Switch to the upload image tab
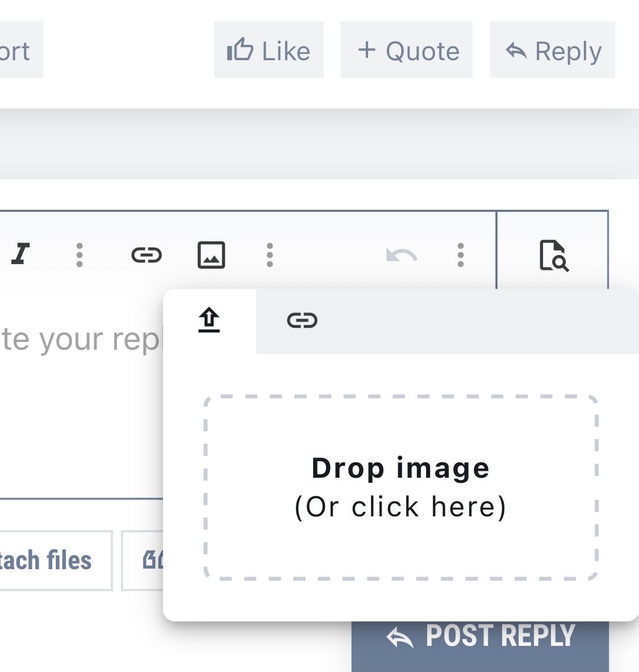Screen dimensions: 639x672 [209, 321]
